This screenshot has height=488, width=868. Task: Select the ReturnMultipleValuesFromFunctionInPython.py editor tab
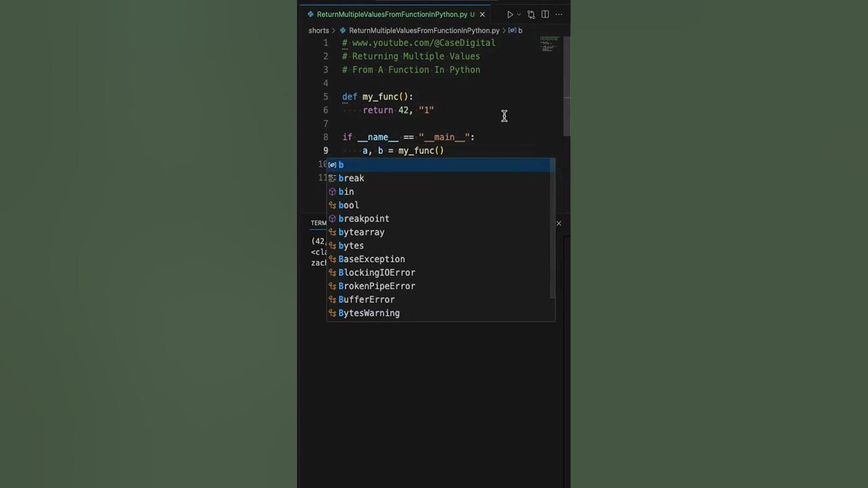391,14
